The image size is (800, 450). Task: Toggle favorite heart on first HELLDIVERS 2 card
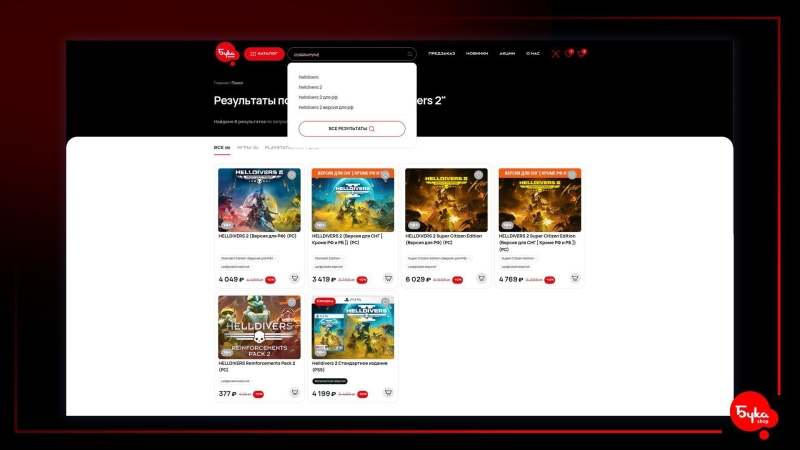click(x=291, y=175)
